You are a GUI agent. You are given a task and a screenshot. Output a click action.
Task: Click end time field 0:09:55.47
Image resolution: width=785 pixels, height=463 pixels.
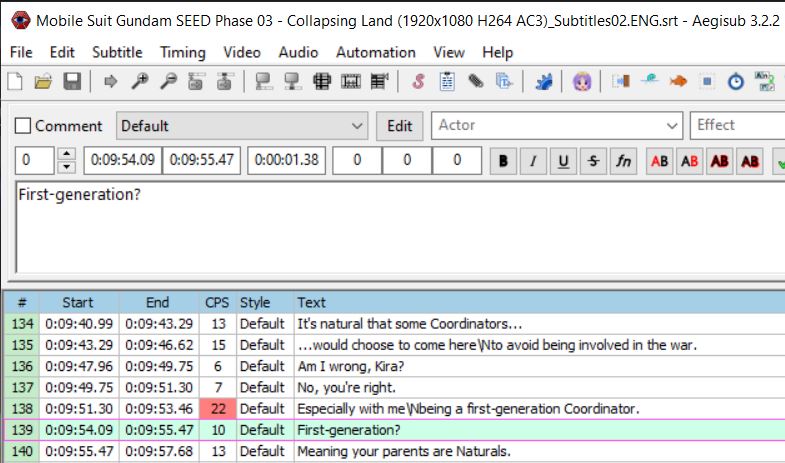point(202,160)
